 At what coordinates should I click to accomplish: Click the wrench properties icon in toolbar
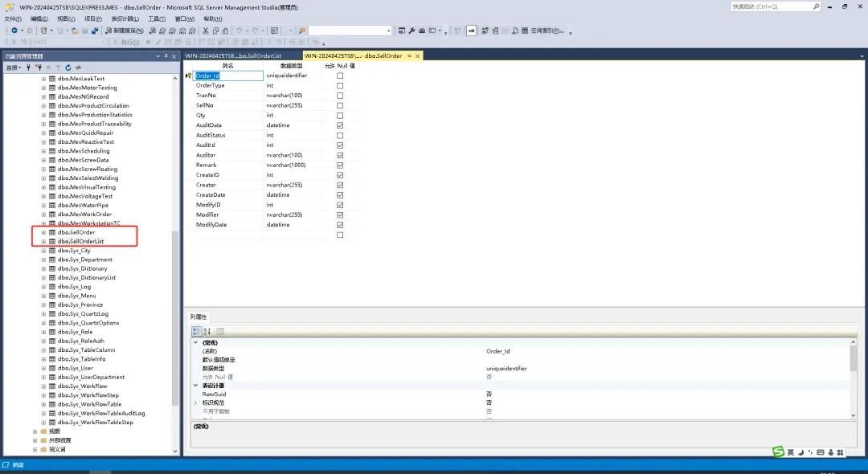tap(411, 31)
